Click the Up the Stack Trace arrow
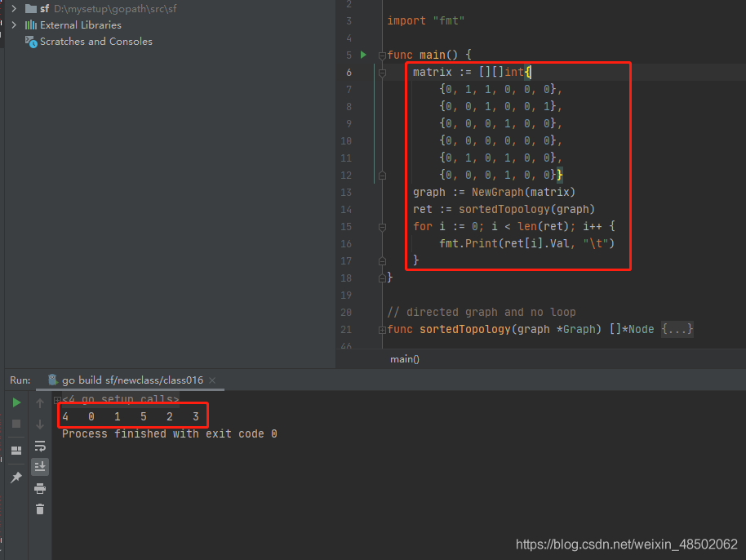746x560 pixels. [x=40, y=403]
